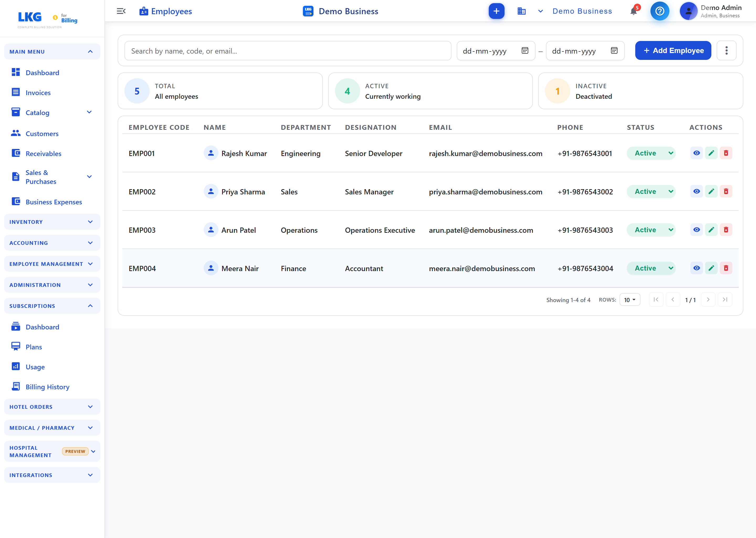Expand the Catalog submenu
The image size is (756, 538).
[x=89, y=112]
